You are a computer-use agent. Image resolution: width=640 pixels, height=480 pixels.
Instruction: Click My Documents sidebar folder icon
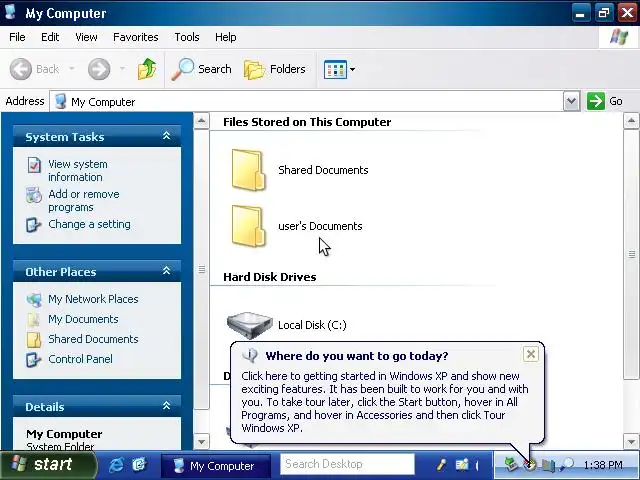[x=34, y=320]
